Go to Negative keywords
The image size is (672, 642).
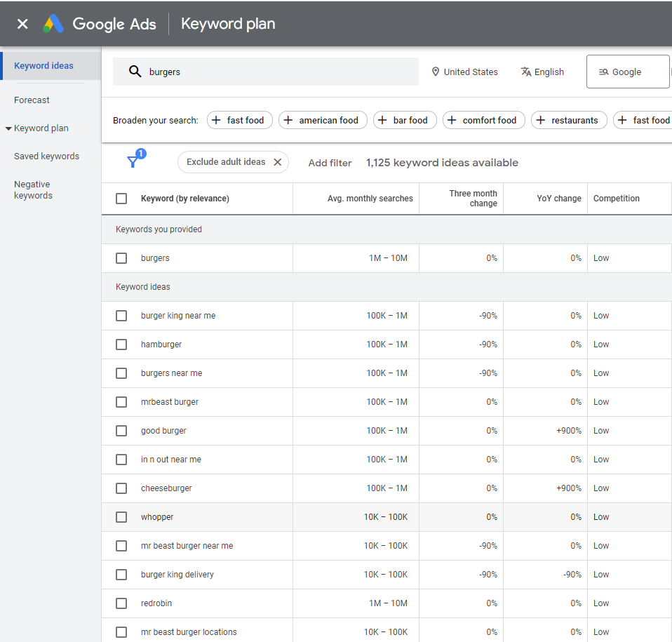pos(33,190)
